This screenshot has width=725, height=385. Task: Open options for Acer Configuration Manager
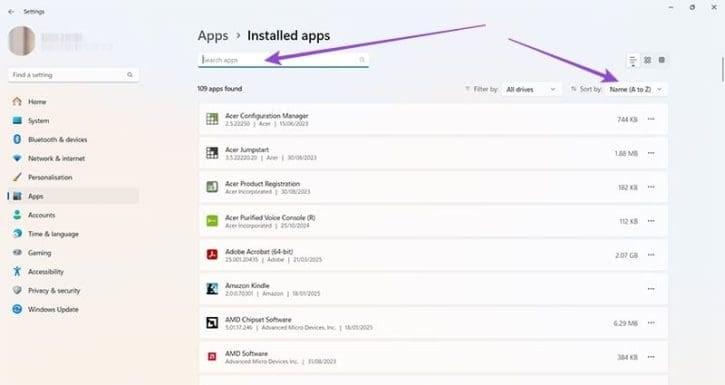click(x=651, y=119)
